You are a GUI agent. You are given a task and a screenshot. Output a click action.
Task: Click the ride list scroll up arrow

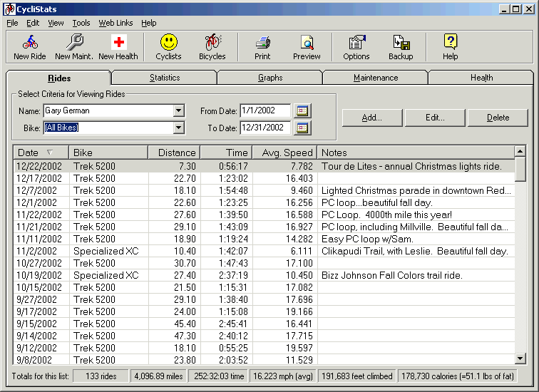520,151
